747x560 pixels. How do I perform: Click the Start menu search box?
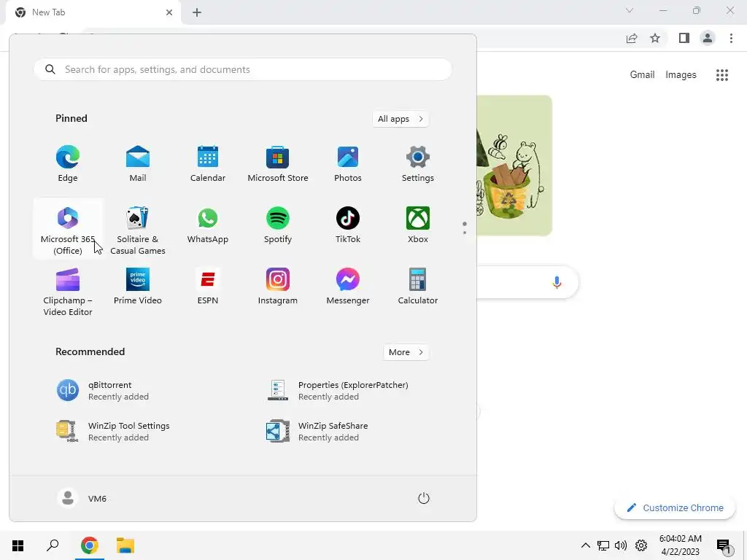point(242,69)
